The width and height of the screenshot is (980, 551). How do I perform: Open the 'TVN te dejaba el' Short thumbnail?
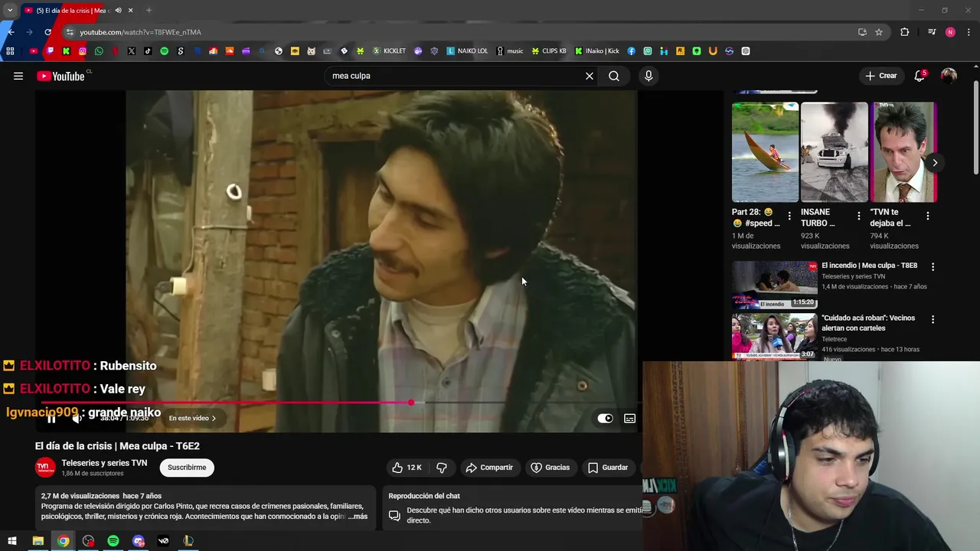click(903, 152)
